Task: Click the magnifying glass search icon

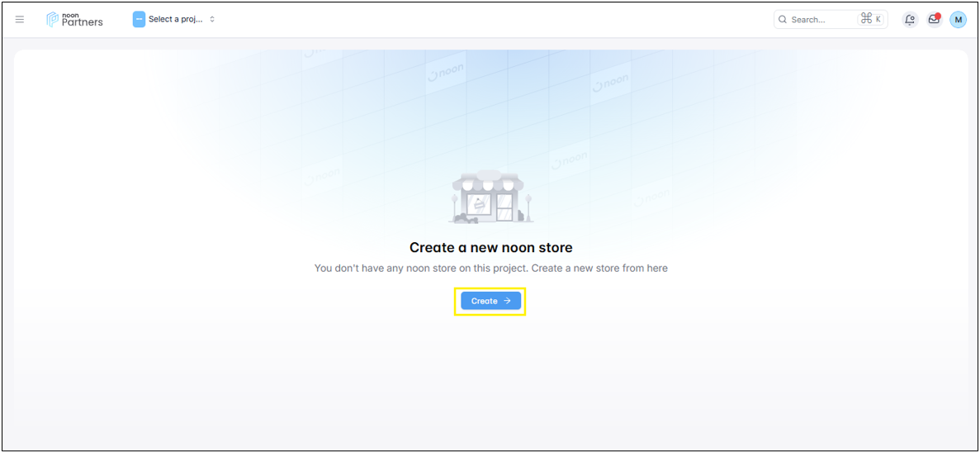Action: [x=783, y=19]
